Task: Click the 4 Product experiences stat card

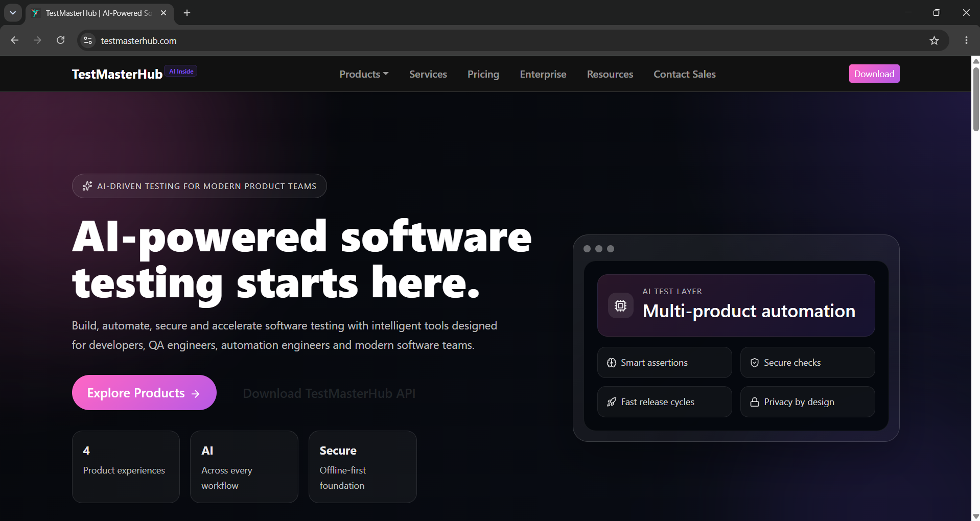Action: click(x=126, y=467)
